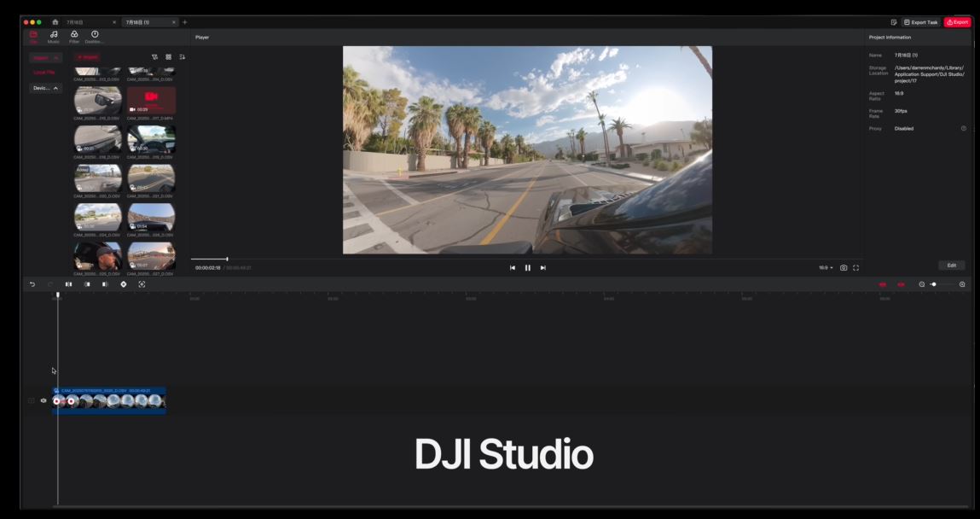
Task: Open the Music tab
Action: [54, 37]
